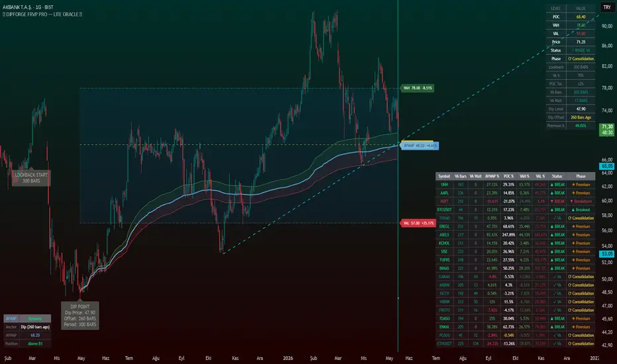
Task: Click the Haz label after May 2026
Action: (409, 358)
